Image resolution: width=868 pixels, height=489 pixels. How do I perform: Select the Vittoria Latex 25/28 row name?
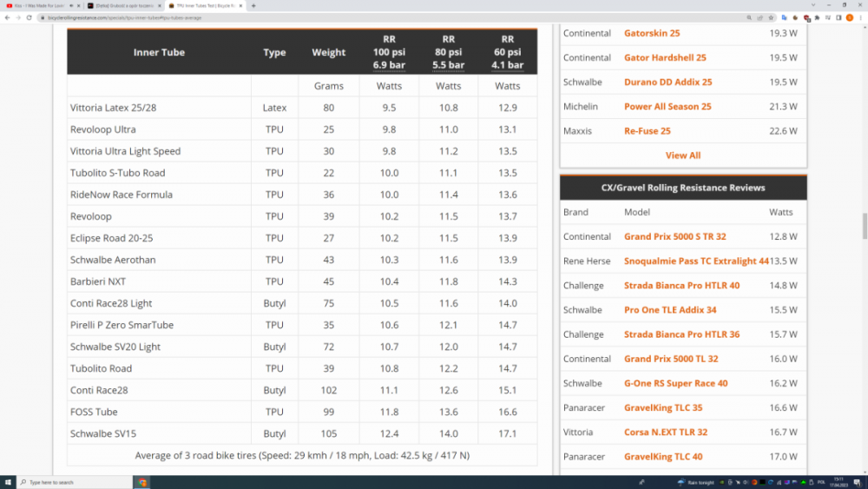[113, 108]
